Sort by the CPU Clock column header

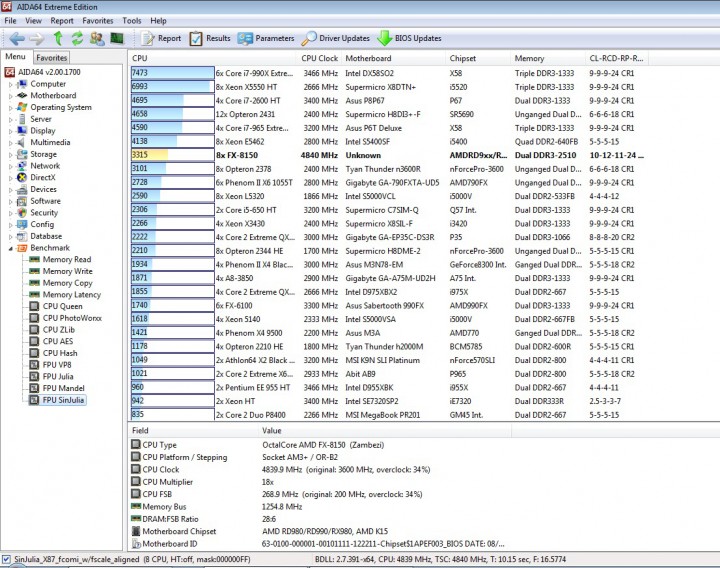coord(319,58)
